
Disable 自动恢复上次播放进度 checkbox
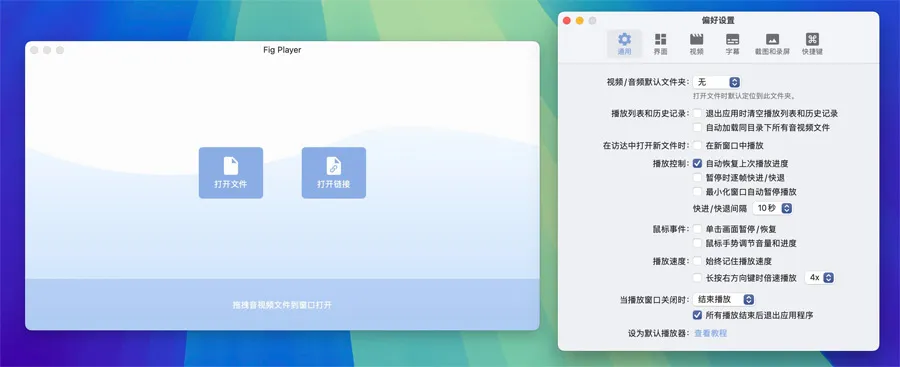tap(697, 164)
